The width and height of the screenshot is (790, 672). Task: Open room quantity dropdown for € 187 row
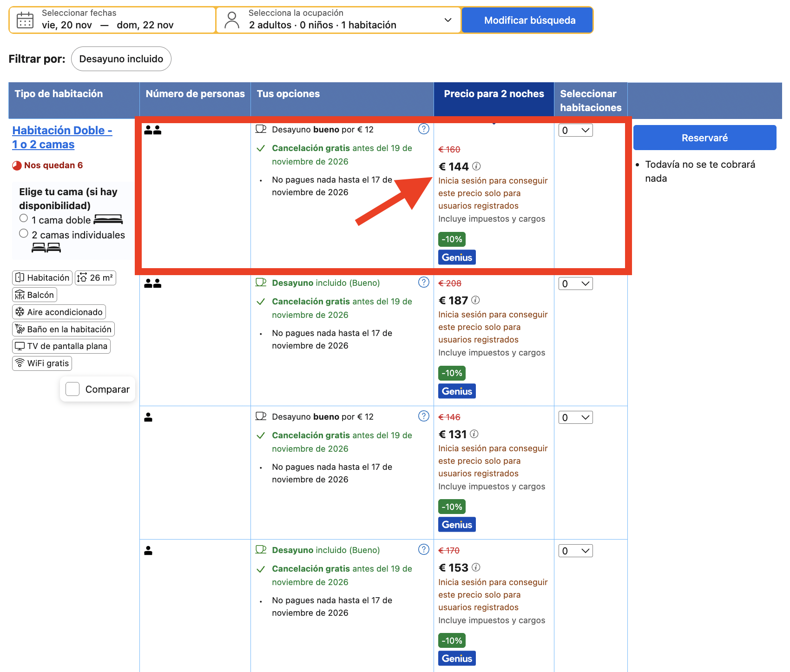point(575,283)
